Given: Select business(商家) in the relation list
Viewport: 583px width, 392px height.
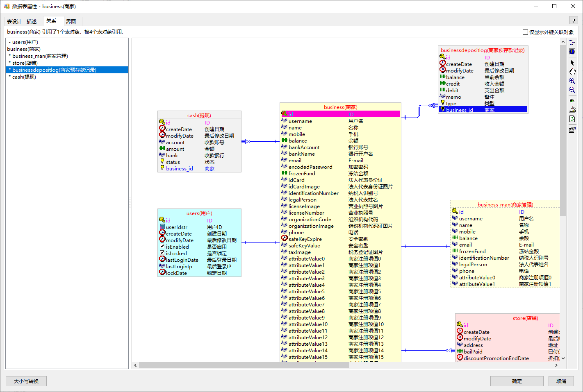Looking at the screenshot, I should pos(67,49).
